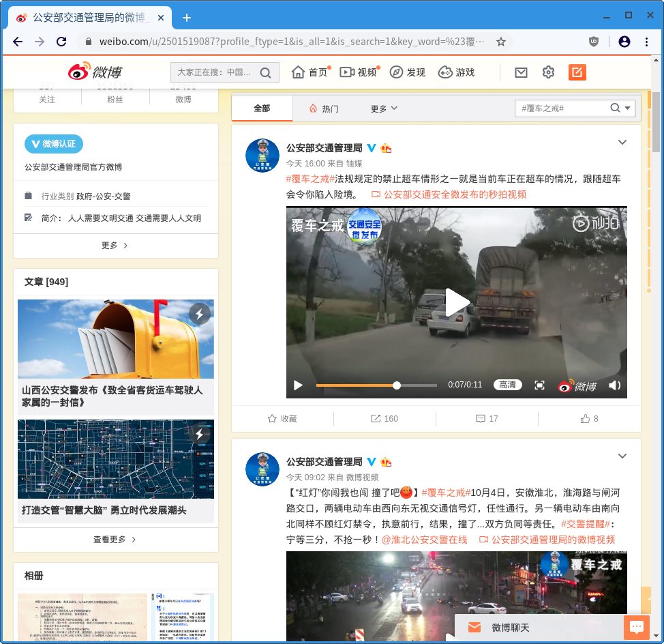Click the #覆车之戒# hashtag in first post

pos(310,179)
